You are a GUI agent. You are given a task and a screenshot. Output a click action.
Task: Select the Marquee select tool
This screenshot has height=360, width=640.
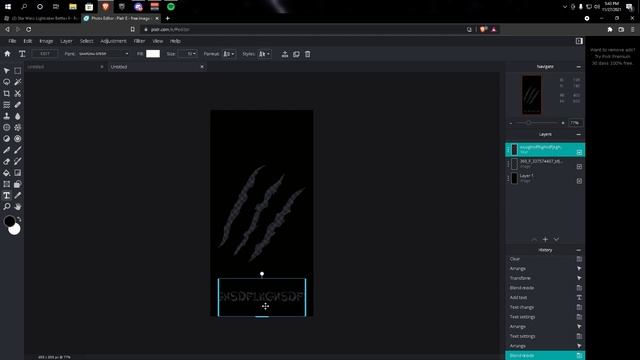18,71
